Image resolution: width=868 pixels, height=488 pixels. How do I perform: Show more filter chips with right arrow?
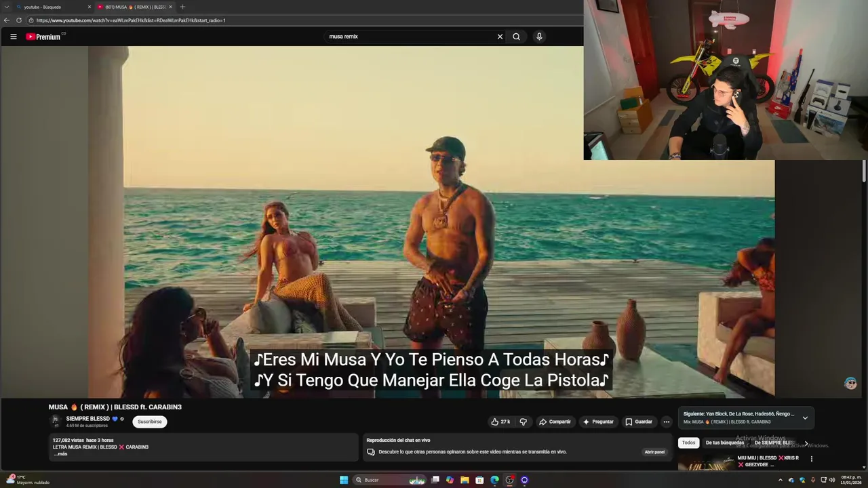pos(806,443)
